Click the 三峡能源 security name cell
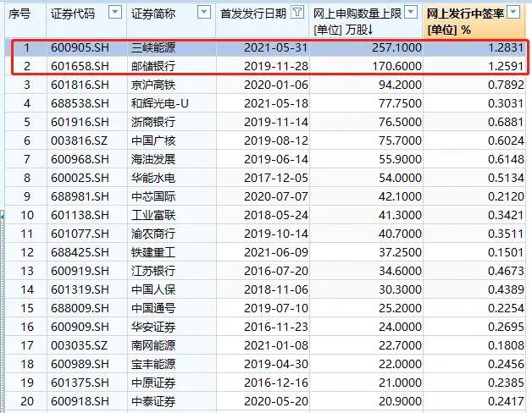The height and width of the screenshot is (413, 532). point(154,48)
